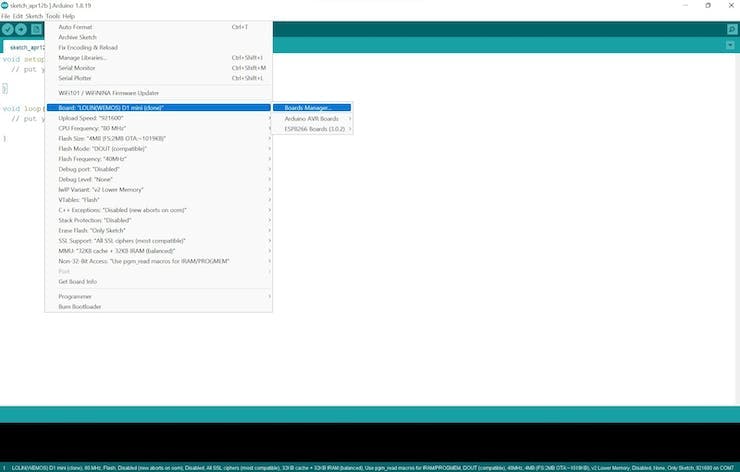Click Get Board Info menu entry

(x=159, y=282)
